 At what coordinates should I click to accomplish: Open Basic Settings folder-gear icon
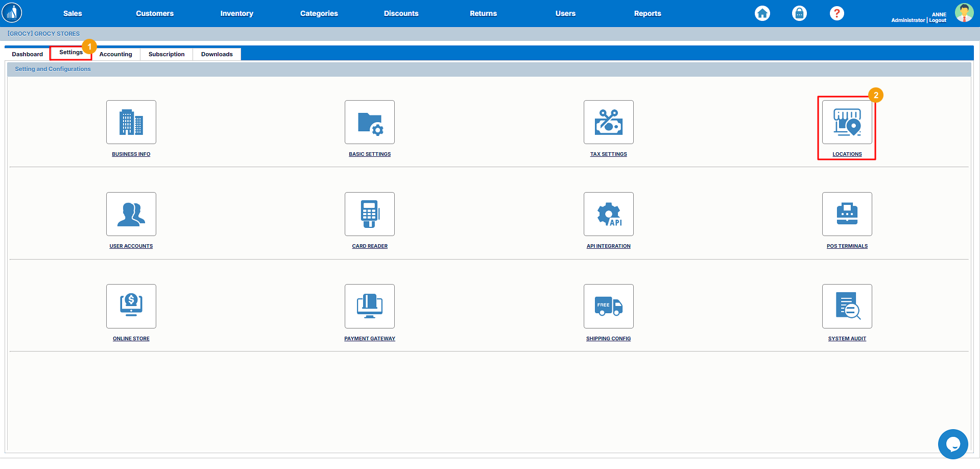[x=369, y=122]
